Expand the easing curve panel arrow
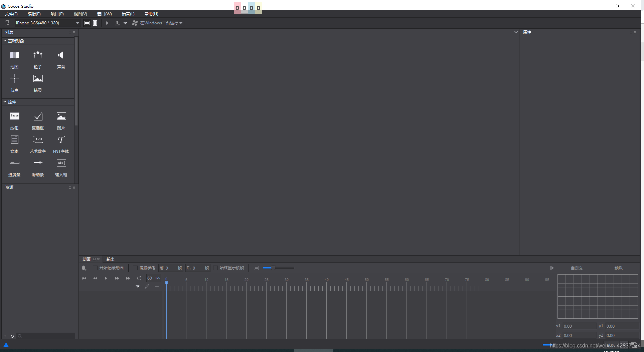 [x=552, y=268]
